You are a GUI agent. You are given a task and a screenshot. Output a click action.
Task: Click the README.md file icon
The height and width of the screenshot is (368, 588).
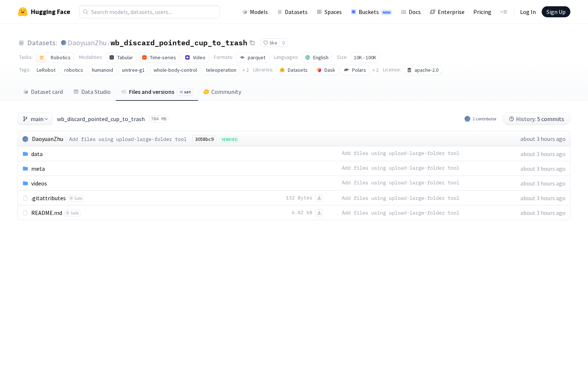(x=25, y=213)
